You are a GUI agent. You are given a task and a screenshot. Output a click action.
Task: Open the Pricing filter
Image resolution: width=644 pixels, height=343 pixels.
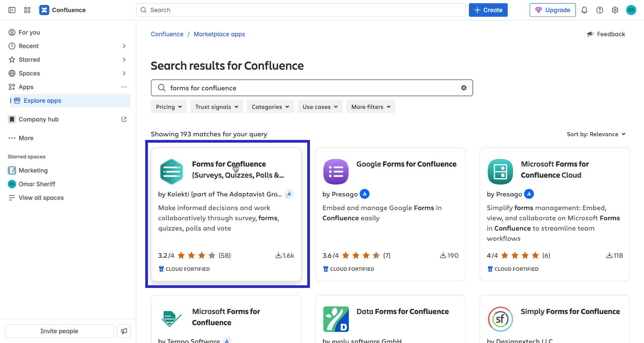[x=168, y=107]
